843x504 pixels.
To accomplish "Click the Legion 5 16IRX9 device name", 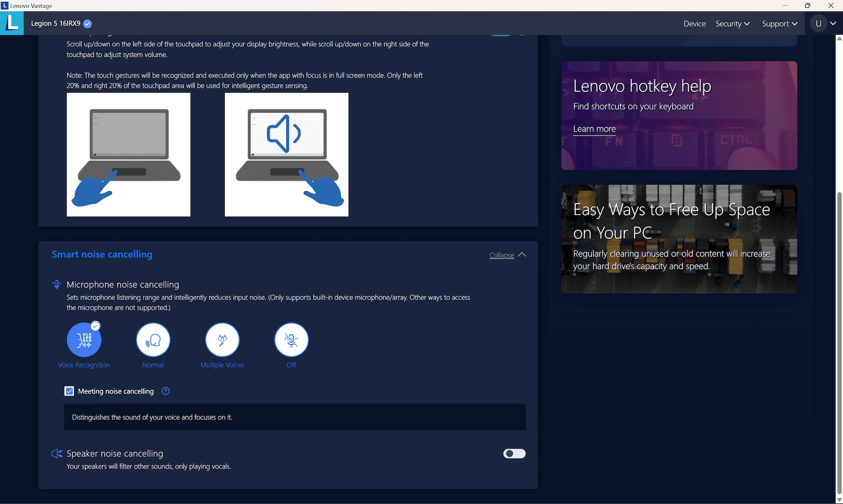I will 56,24.
